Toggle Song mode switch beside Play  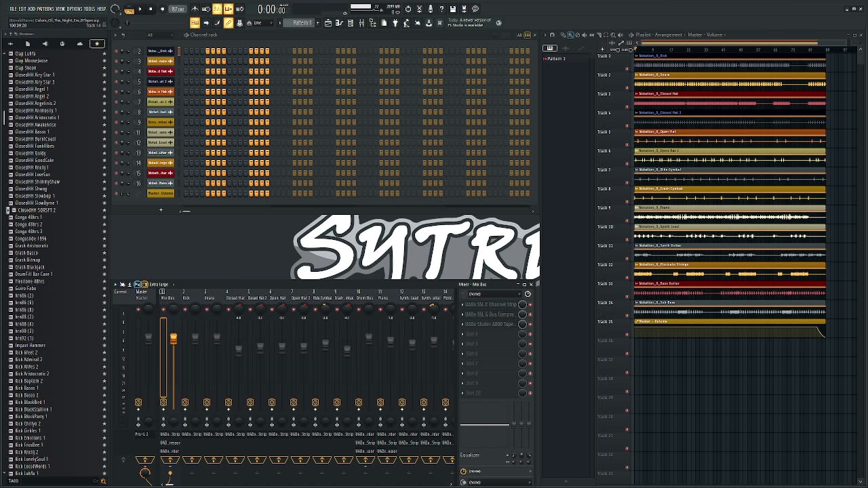[x=129, y=10]
